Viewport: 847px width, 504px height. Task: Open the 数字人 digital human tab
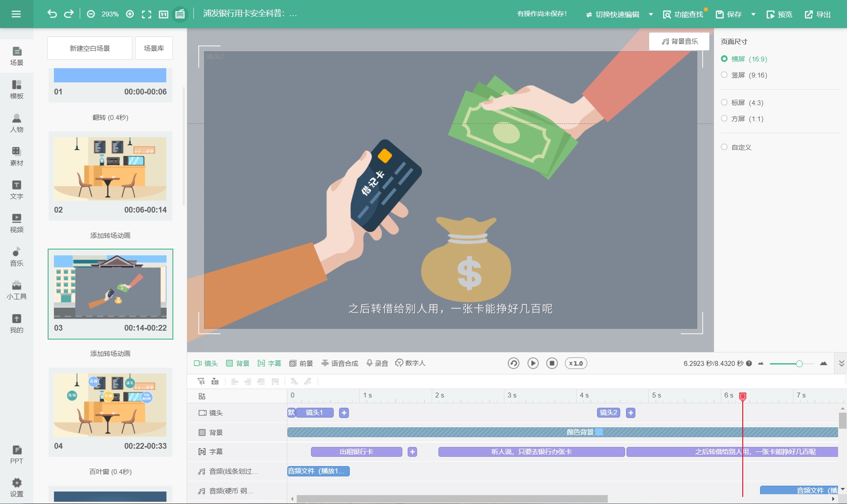point(410,363)
